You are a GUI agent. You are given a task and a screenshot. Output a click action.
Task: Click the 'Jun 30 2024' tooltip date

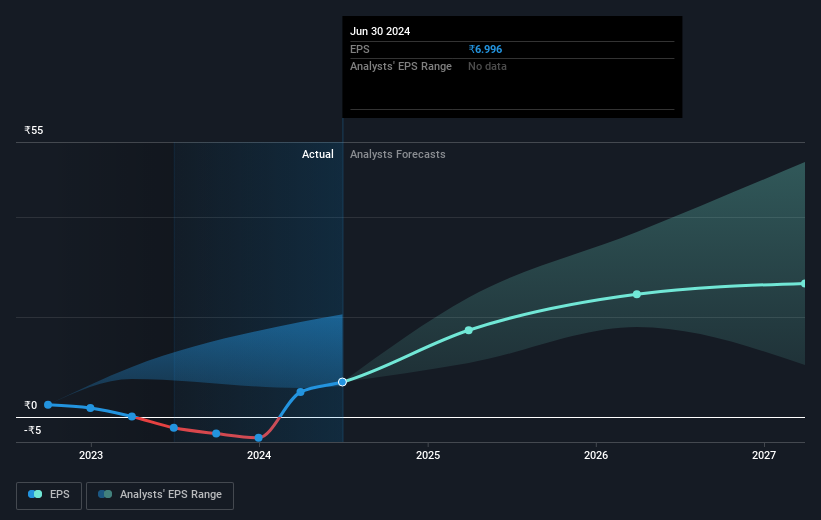pyautogui.click(x=380, y=31)
